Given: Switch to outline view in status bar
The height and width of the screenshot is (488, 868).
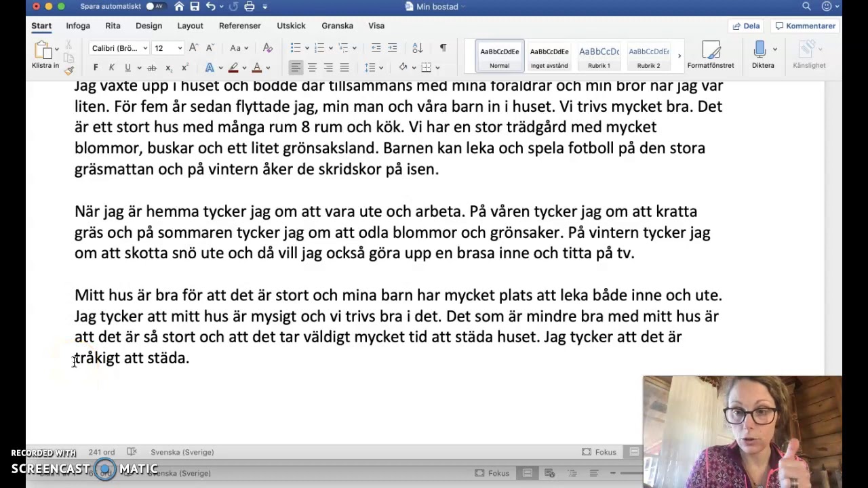Looking at the screenshot, I should (572, 473).
